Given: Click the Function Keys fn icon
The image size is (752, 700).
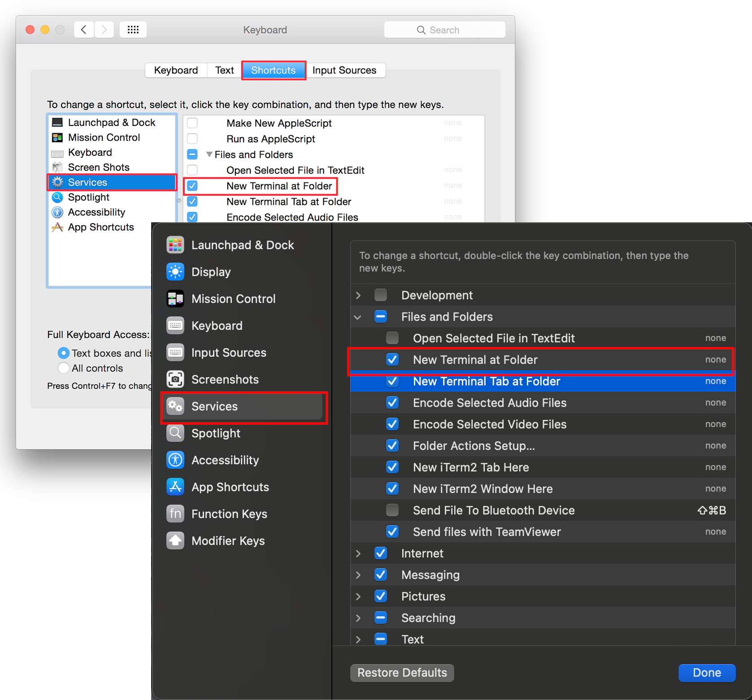Looking at the screenshot, I should pyautogui.click(x=175, y=514).
